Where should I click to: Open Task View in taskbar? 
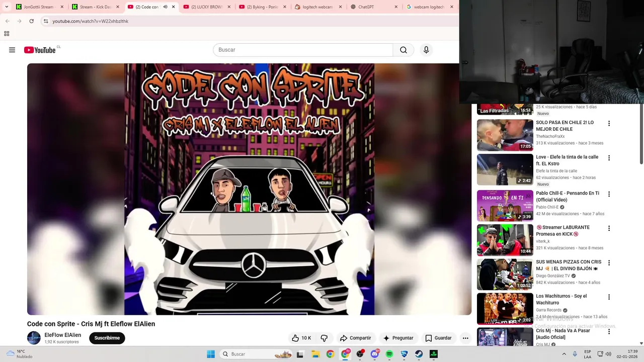(x=300, y=354)
